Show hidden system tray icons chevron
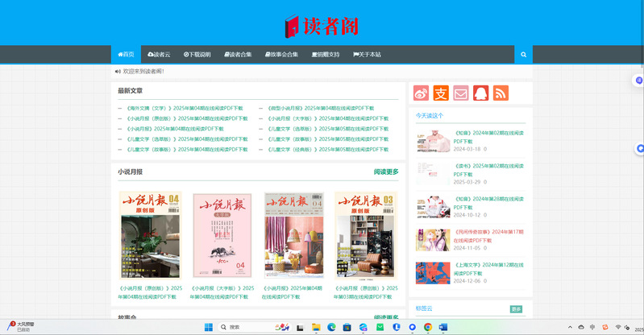This screenshot has width=644, height=335. tap(570, 327)
